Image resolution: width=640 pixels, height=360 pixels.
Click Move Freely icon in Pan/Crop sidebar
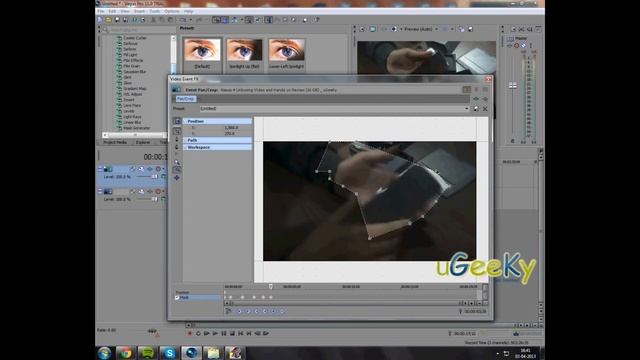177,178
